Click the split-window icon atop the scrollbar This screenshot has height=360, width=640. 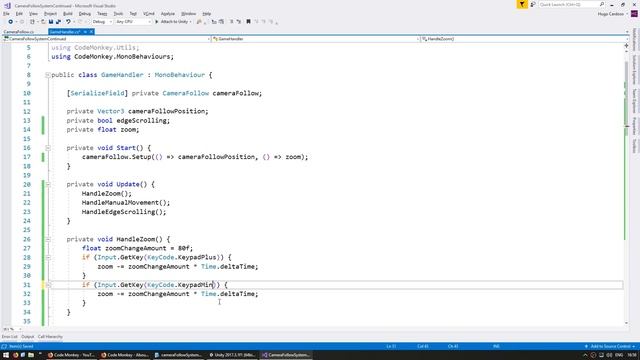point(627,46)
